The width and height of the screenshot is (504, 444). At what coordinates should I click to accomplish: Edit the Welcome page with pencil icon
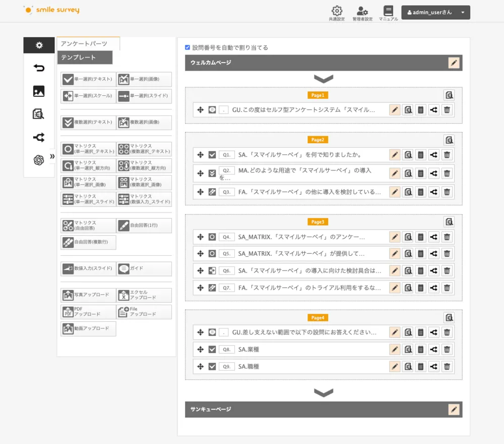[454, 63]
